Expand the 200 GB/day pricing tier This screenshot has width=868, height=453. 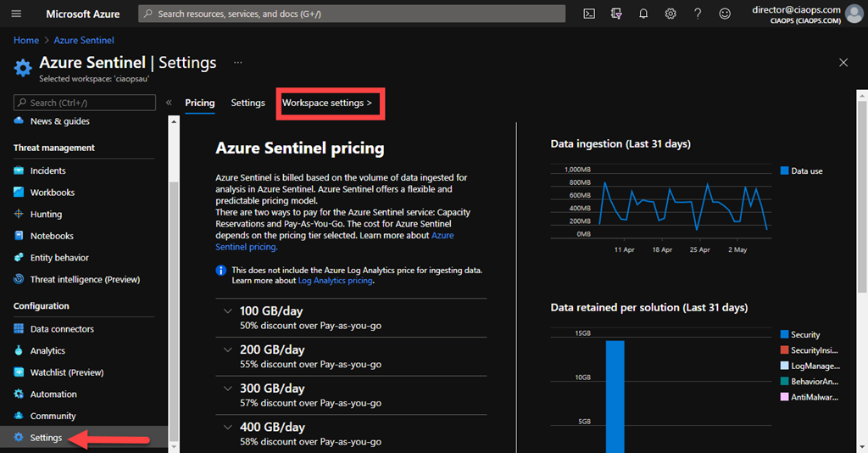point(227,350)
